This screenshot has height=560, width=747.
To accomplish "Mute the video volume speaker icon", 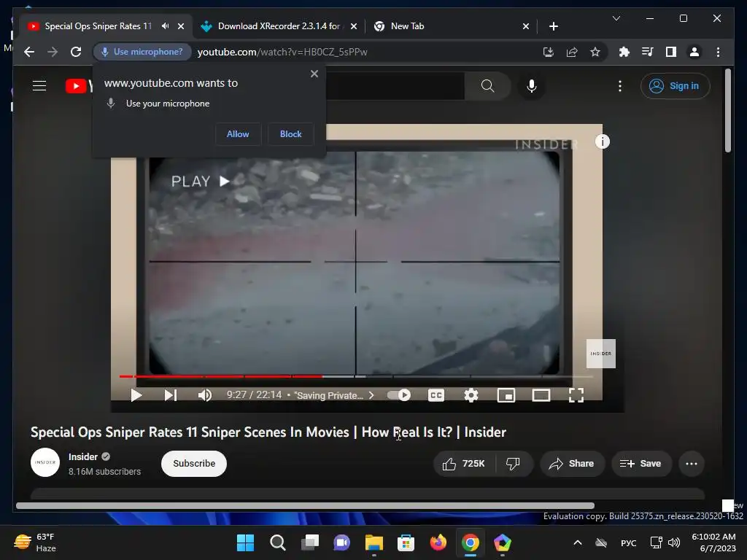I will (204, 395).
